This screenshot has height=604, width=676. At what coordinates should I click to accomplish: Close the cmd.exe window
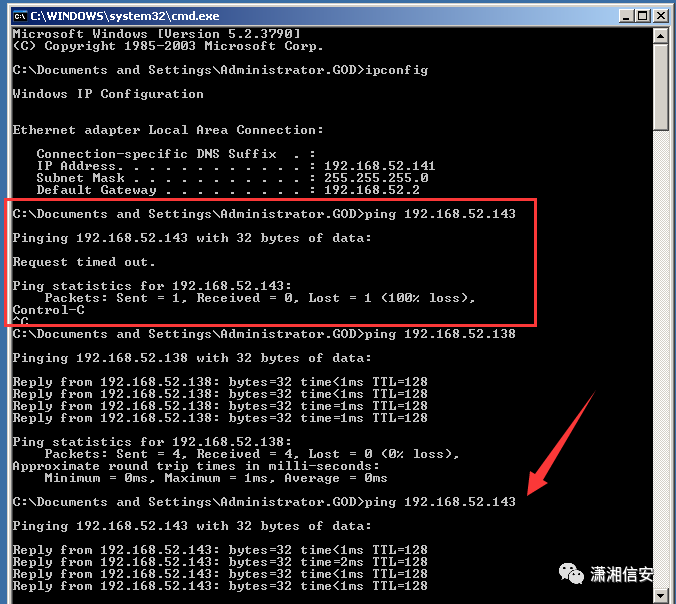(660, 16)
